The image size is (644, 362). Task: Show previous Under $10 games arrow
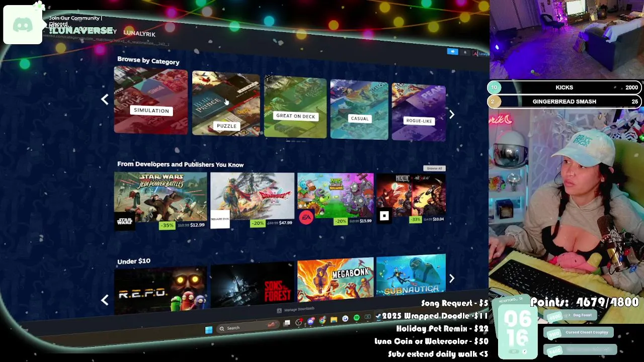(x=105, y=300)
